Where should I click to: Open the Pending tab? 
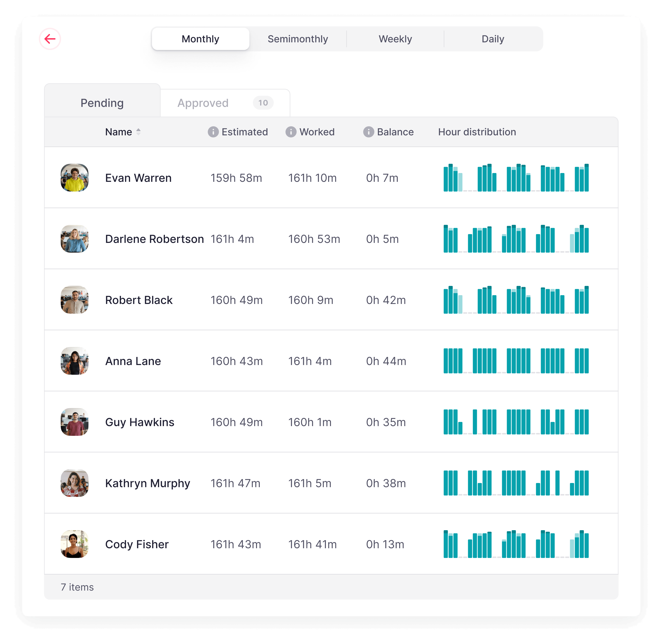pyautogui.click(x=102, y=103)
